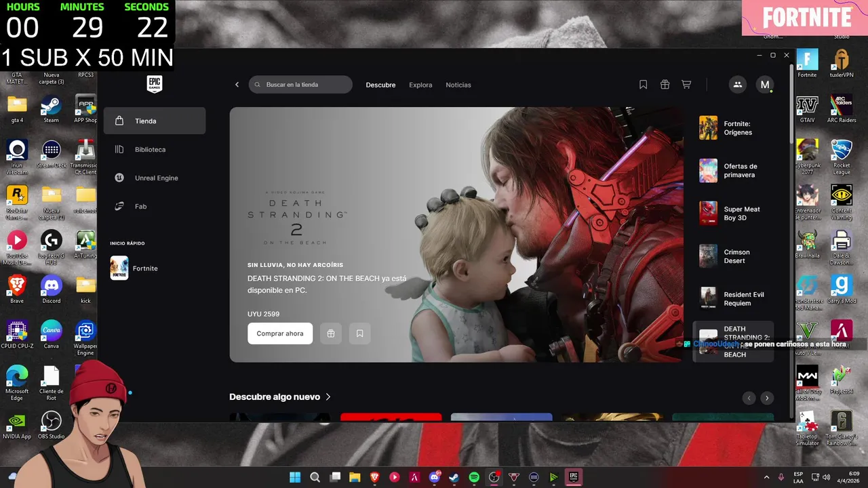Select the Rockstar Games desktop icon
The image size is (868, 488).
(17, 202)
